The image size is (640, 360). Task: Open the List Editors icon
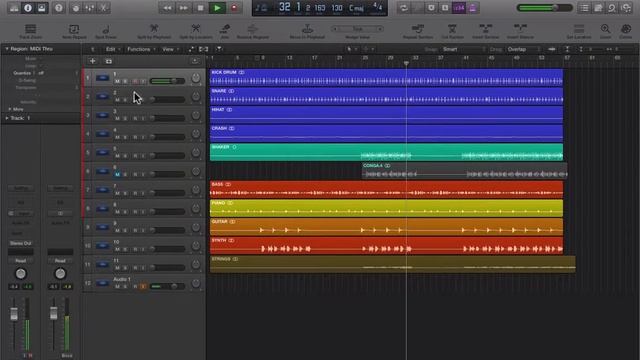584,8
